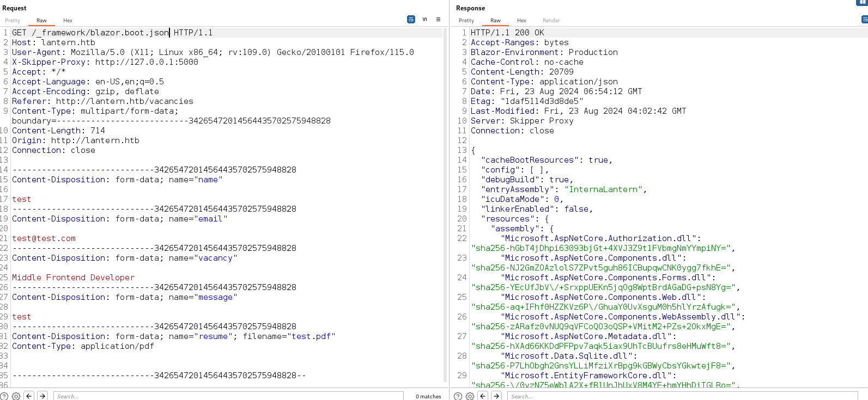Image resolution: width=868 pixels, height=400 pixels.
Task: Click 'Content-Type: multipart/form-data;' request header
Action: [95, 111]
